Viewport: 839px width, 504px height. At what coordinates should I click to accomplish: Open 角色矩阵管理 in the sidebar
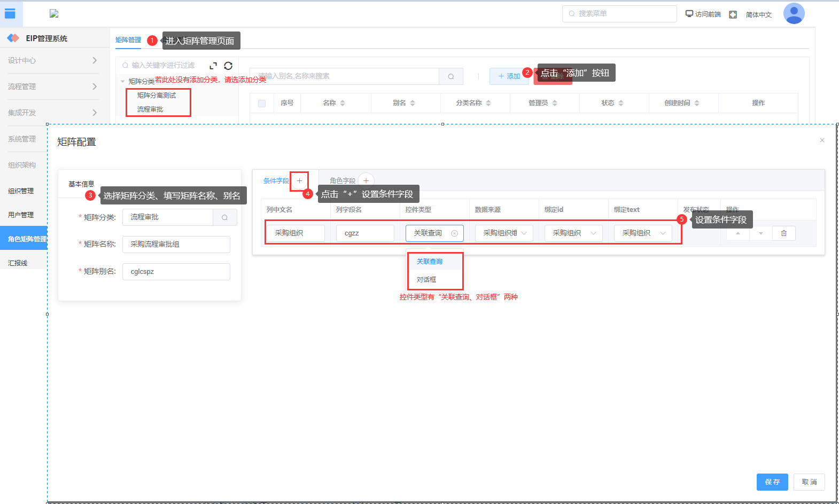pyautogui.click(x=24, y=239)
